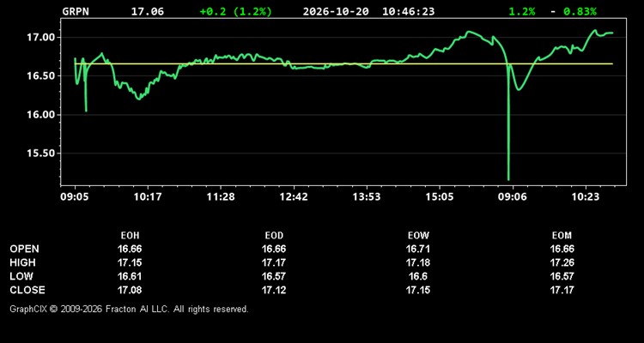Select EOM close value 17.17
Image resolution: width=644 pixels, height=343 pixels.
562,290
